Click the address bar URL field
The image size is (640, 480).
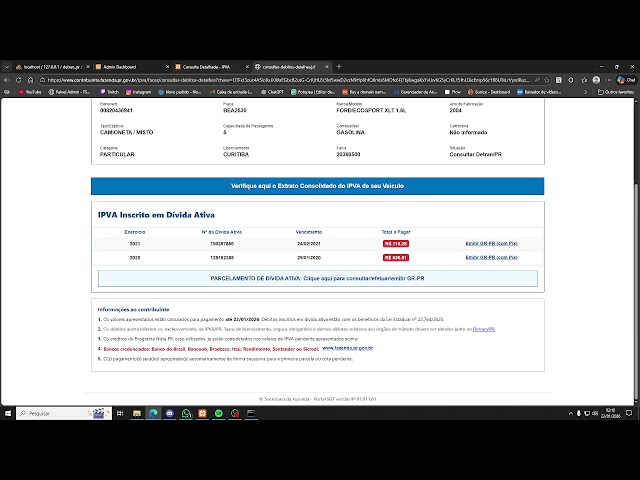pyautogui.click(x=288, y=80)
